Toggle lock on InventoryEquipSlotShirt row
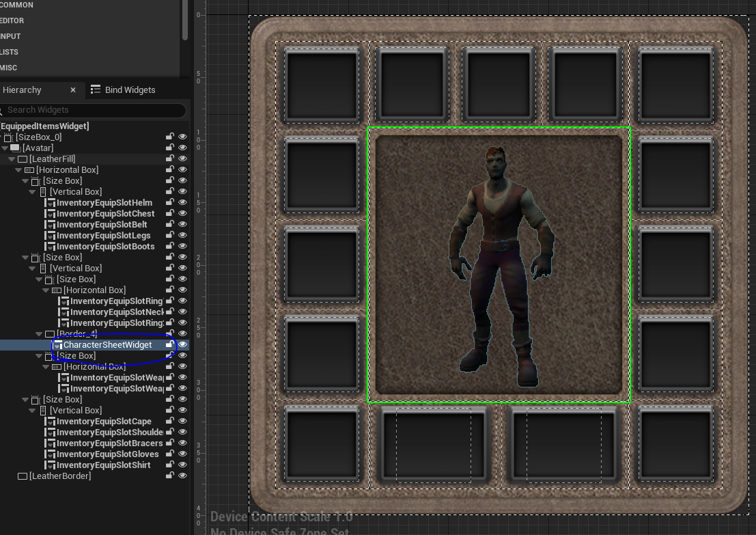The width and height of the screenshot is (756, 535). [x=170, y=465]
